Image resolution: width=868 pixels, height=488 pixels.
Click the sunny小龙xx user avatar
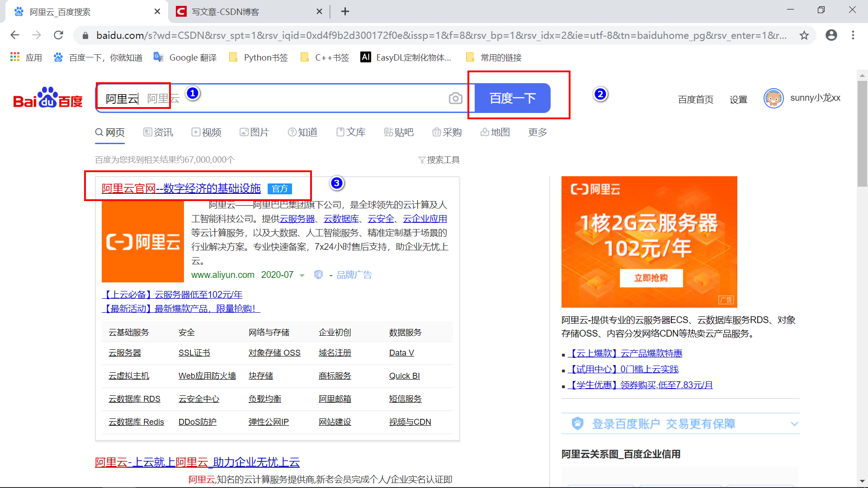(x=774, y=98)
